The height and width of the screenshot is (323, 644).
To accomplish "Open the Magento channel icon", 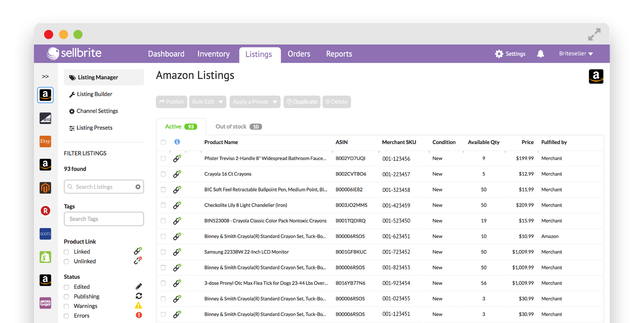I will [x=46, y=188].
